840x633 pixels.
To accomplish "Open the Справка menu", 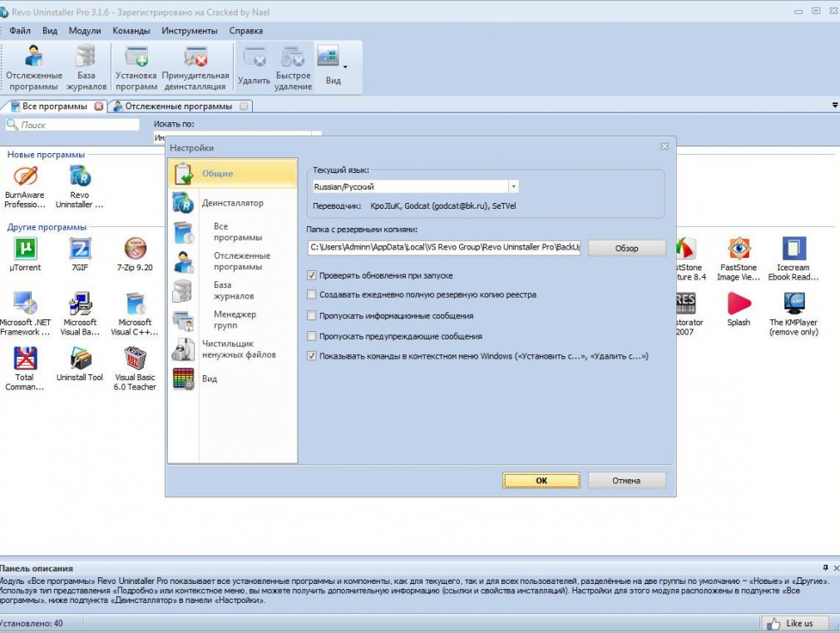I will click(x=246, y=31).
